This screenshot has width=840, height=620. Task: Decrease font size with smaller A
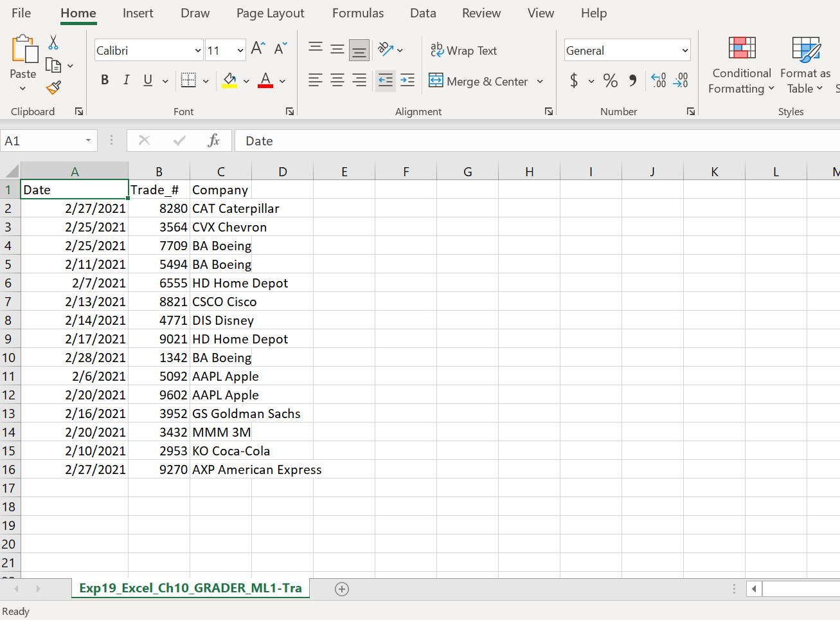click(x=280, y=48)
